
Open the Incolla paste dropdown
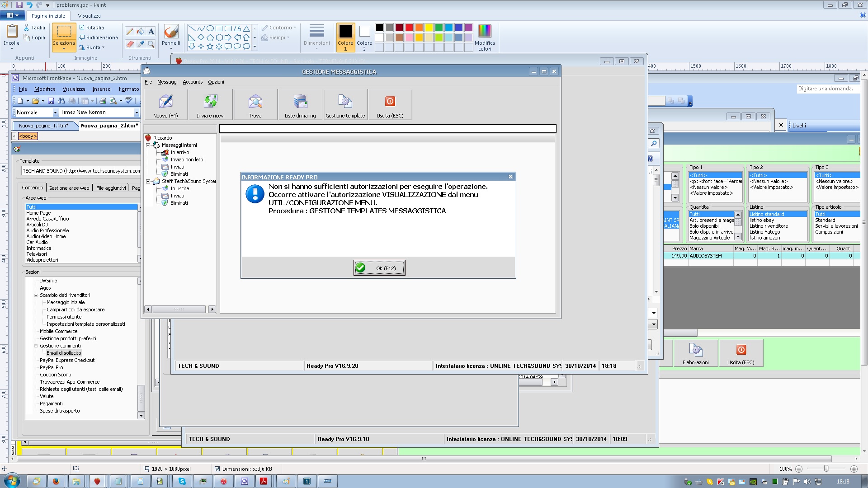tap(12, 47)
